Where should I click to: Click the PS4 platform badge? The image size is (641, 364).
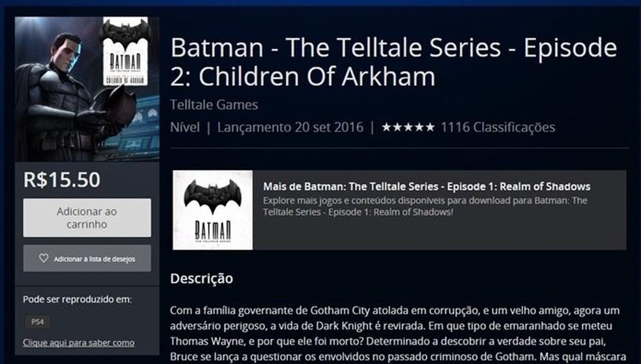click(37, 322)
